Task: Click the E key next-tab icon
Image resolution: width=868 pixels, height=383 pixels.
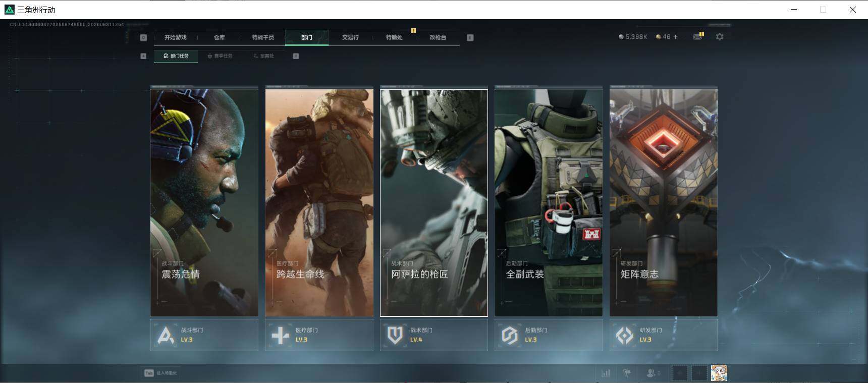Action: point(470,37)
